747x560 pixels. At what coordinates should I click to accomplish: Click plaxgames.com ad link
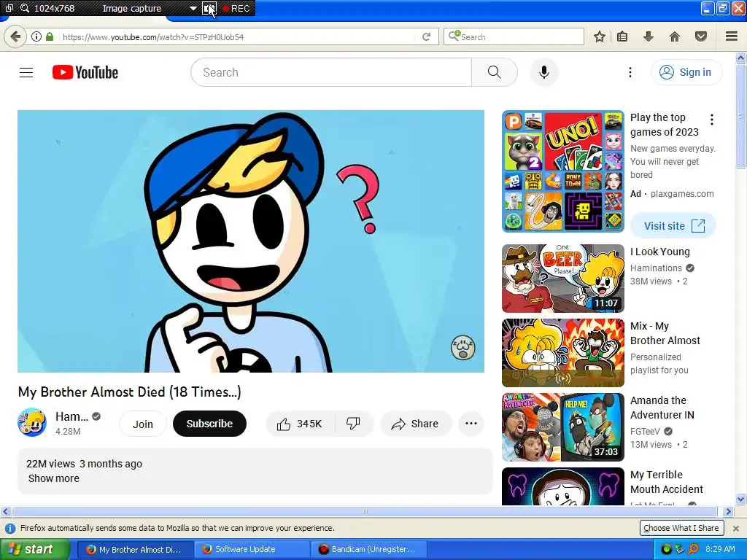point(682,194)
